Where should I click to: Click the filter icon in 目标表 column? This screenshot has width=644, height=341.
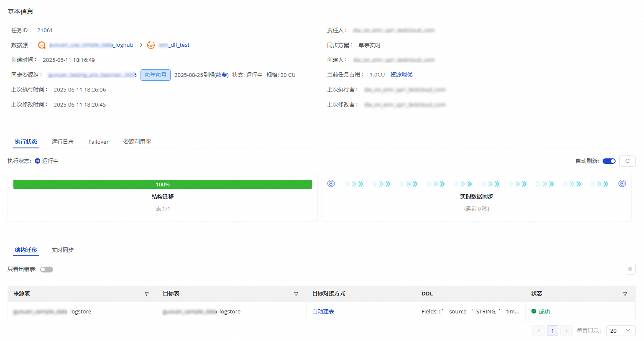296,294
